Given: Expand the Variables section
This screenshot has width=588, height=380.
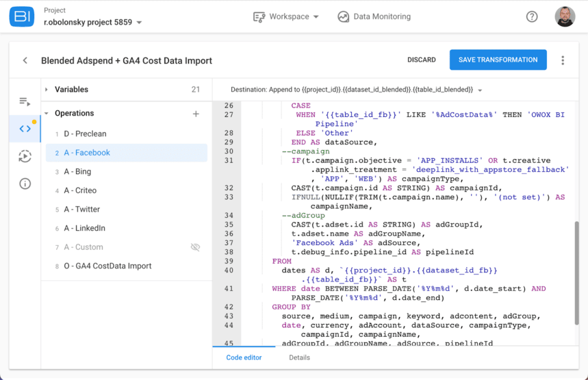Looking at the screenshot, I should tap(47, 90).
